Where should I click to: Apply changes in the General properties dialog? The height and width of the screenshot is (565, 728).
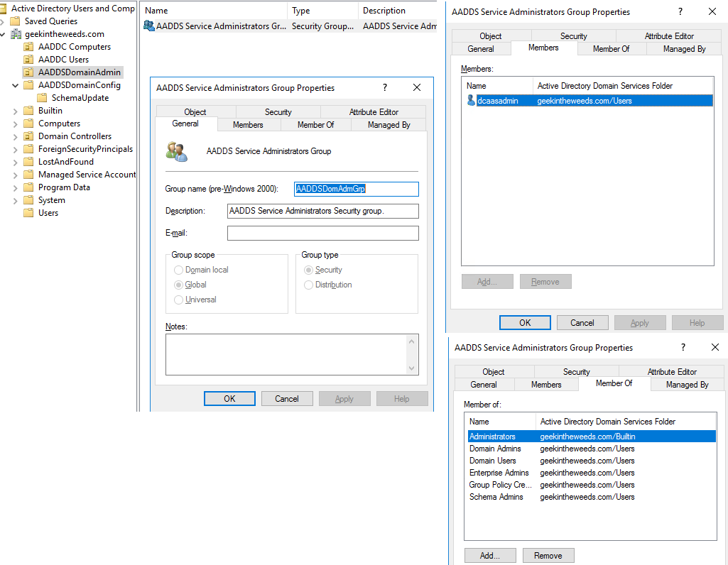[344, 398]
